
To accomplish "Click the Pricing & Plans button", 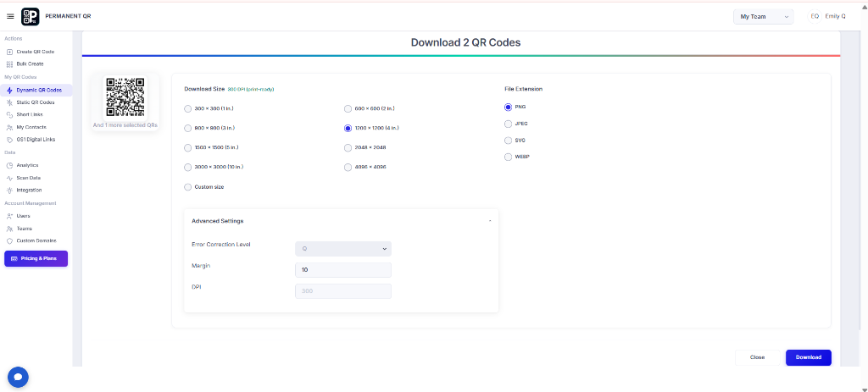I will (x=36, y=259).
